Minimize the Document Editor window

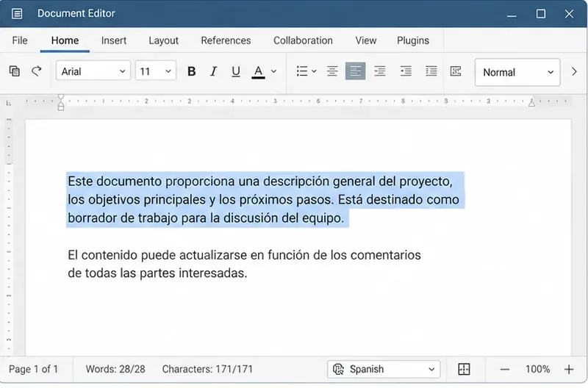[512, 14]
